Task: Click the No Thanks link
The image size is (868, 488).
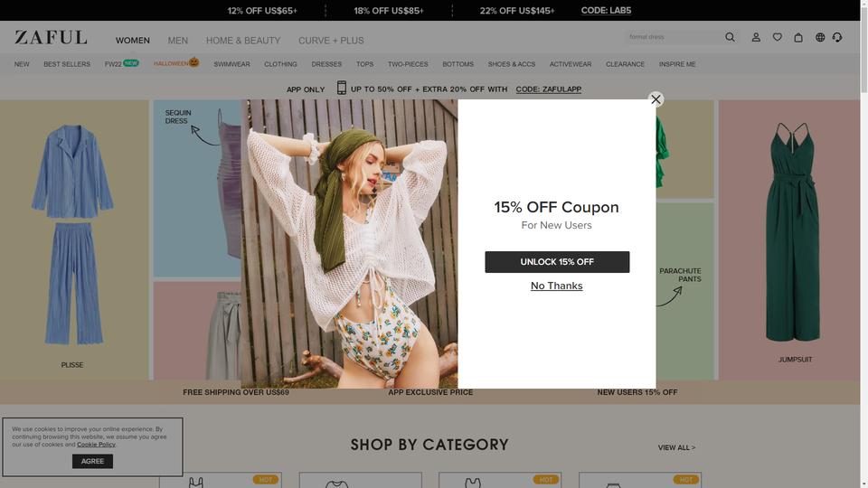Action: [556, 286]
